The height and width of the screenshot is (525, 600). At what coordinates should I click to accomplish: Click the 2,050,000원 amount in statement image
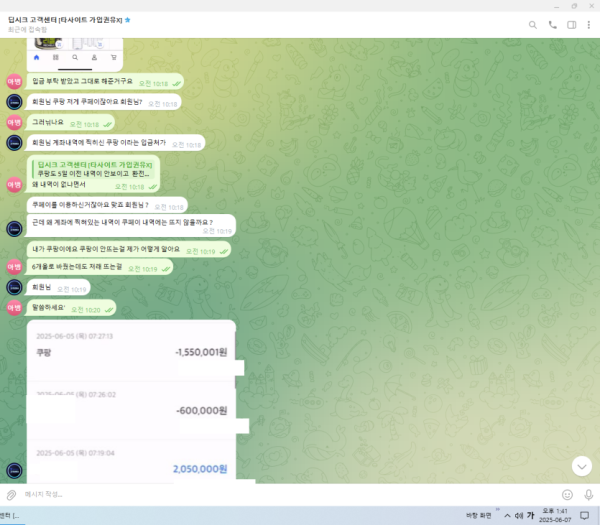[200, 469]
